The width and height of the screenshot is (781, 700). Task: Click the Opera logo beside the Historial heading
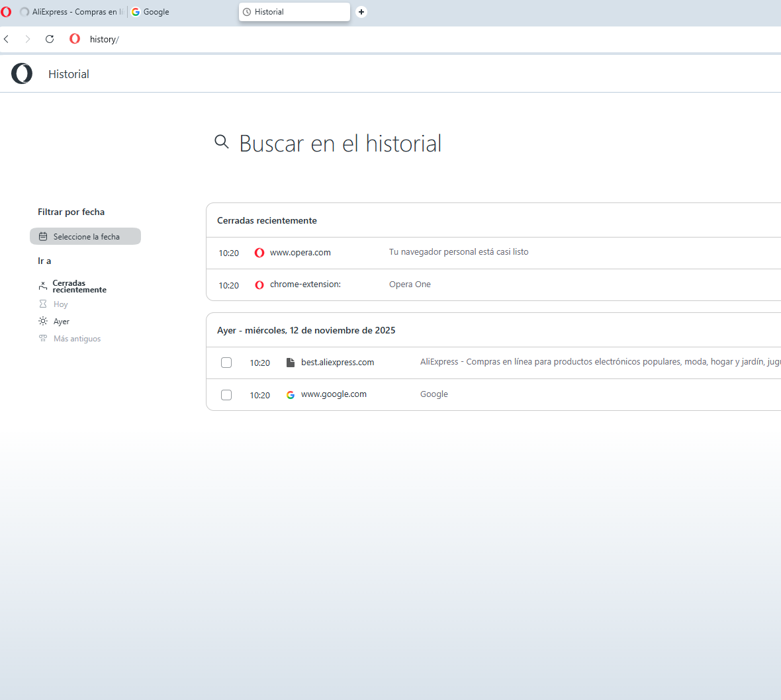[21, 73]
